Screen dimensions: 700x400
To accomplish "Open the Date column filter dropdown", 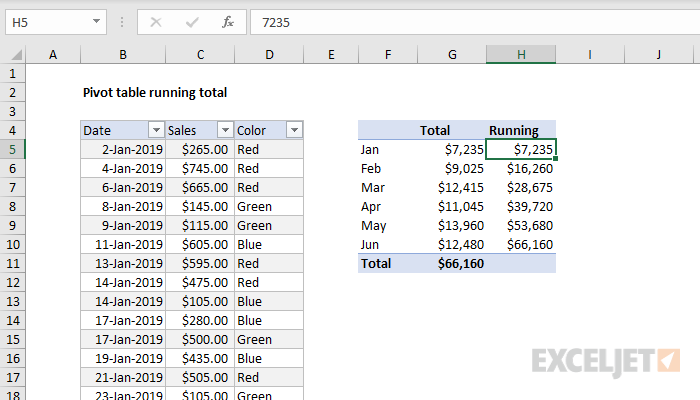I will (x=156, y=130).
